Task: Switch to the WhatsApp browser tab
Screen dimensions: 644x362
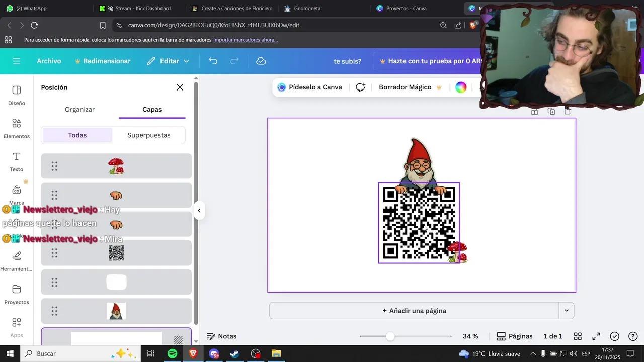Action: tap(31, 8)
